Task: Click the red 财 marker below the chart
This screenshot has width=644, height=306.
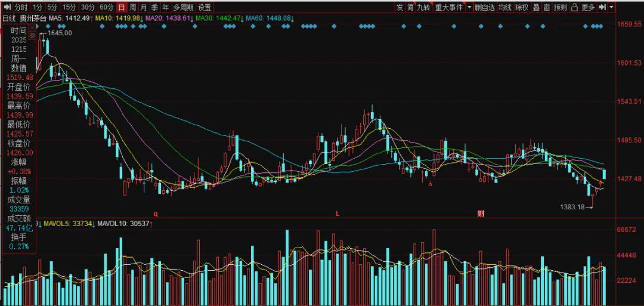Action: coord(480,213)
